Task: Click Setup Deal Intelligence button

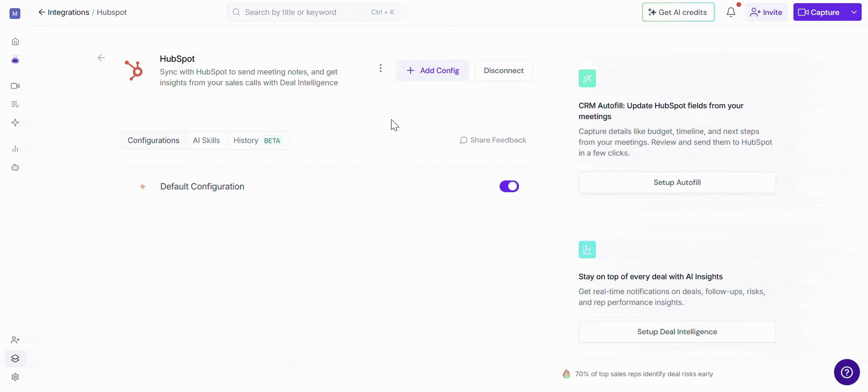Action: pos(677,332)
